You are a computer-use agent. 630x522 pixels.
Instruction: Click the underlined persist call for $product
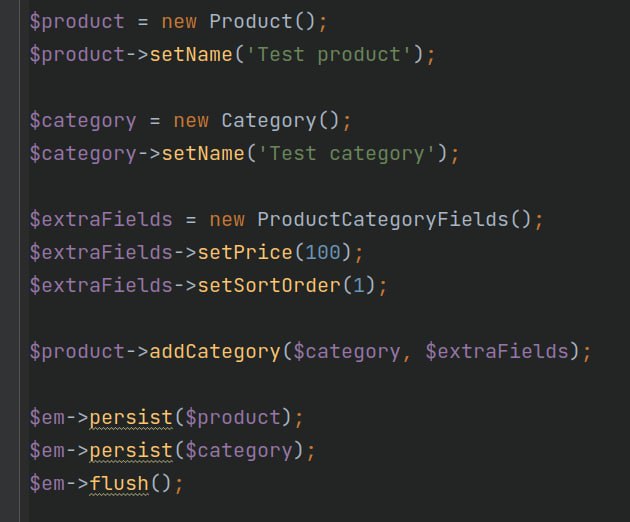(131, 418)
